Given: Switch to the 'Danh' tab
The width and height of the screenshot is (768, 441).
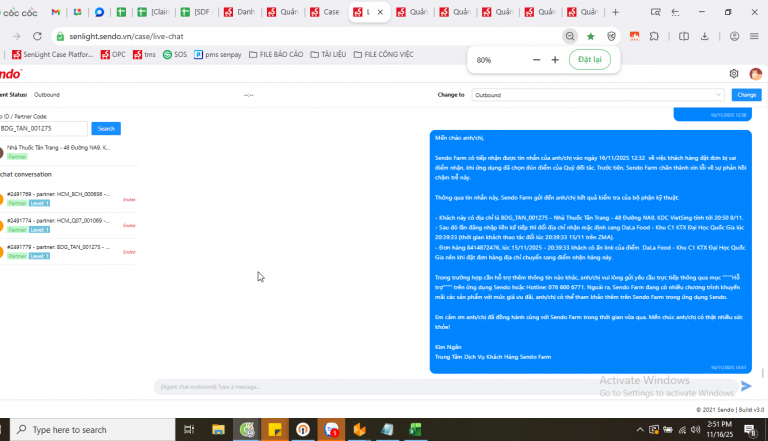Looking at the screenshot, I should pos(240,12).
